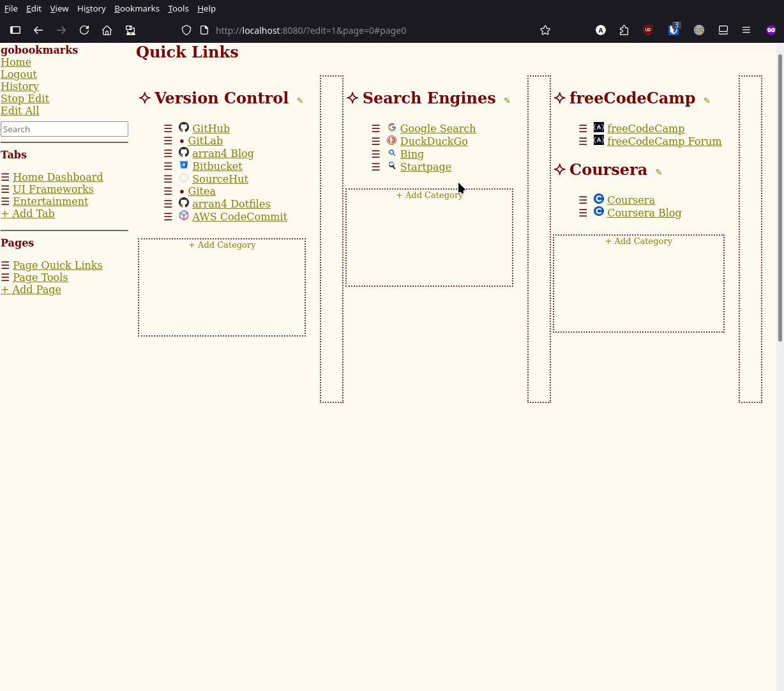784x691 pixels.
Task: Go to Page Quick Links
Action: tap(57, 265)
